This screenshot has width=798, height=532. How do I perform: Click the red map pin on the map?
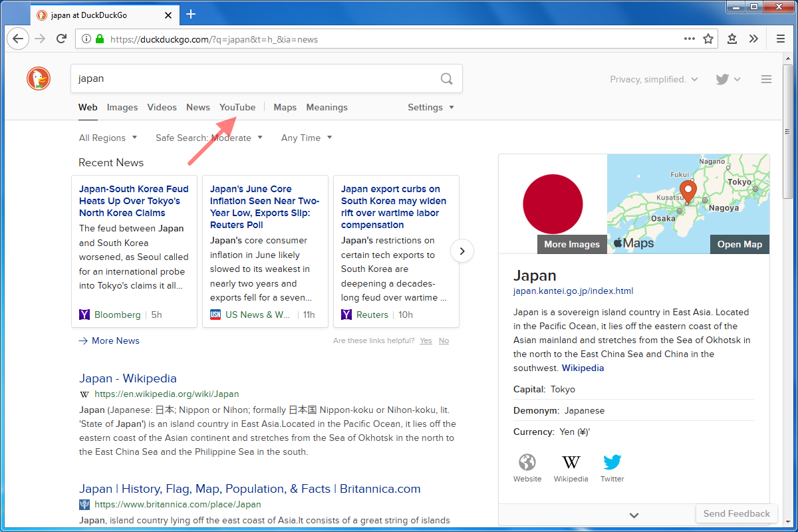click(x=688, y=192)
